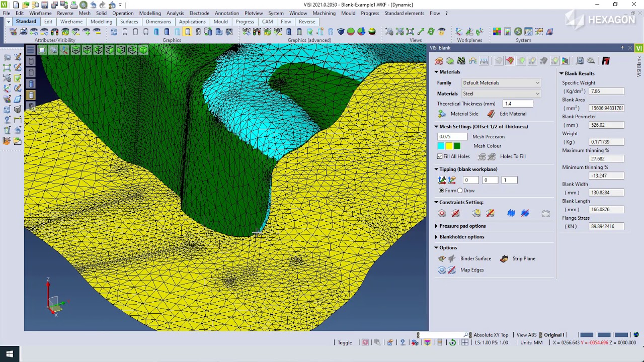
Task: Switch to the Surfaces ribbon tab
Action: point(129,22)
